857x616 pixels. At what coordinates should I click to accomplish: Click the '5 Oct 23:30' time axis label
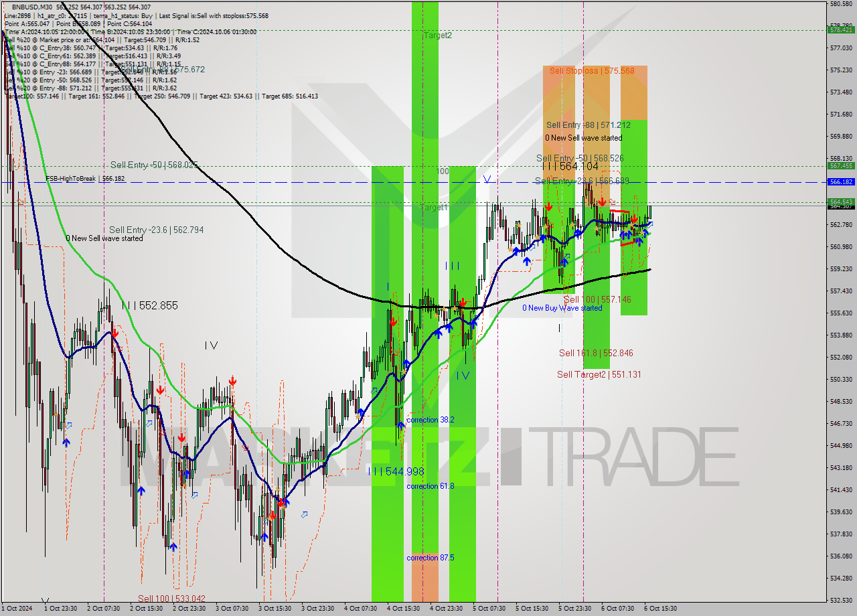574,609
